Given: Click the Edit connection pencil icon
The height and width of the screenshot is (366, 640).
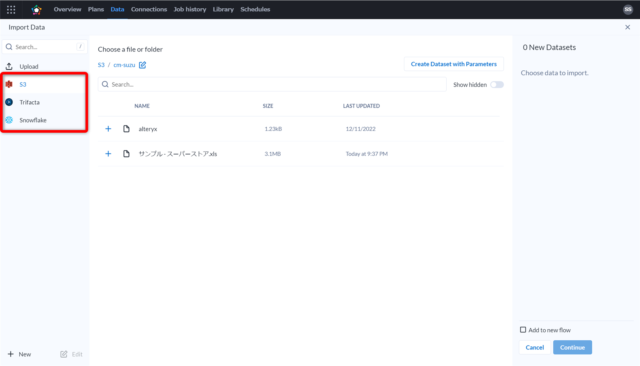Looking at the screenshot, I should pyautogui.click(x=64, y=354).
